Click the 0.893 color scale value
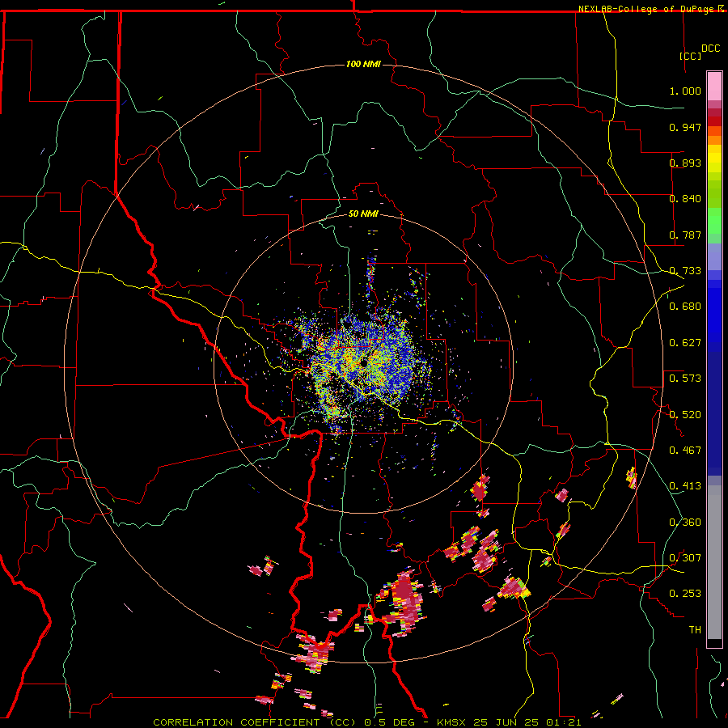 coord(685,163)
